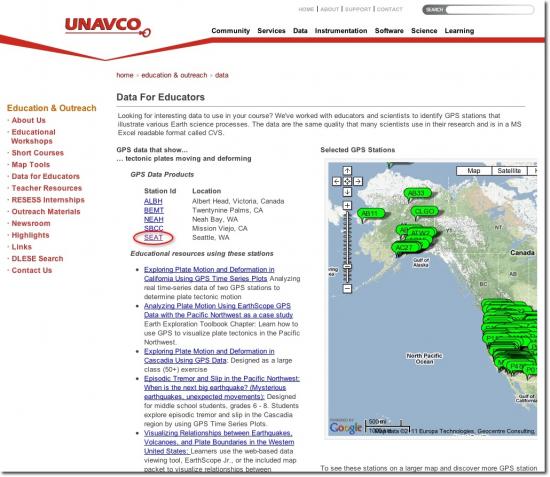Open Highlights sidebar link
Viewport: 550px width, 477px height.
[x=30, y=235]
